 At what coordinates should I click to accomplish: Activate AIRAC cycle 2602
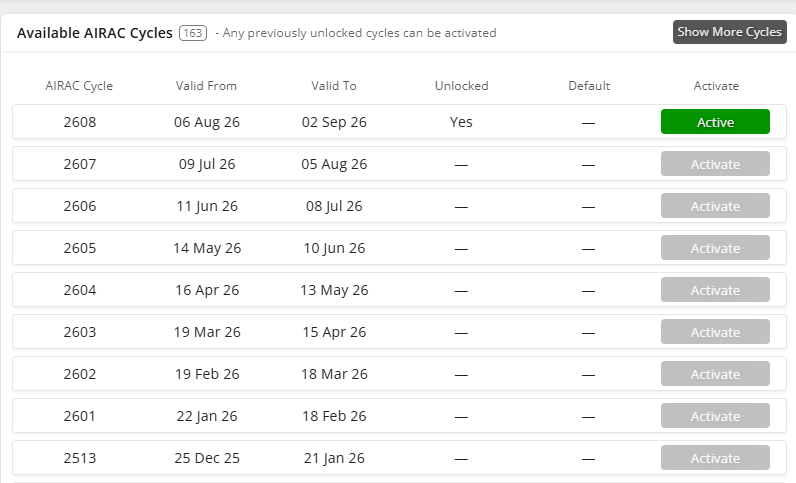pyautogui.click(x=715, y=374)
